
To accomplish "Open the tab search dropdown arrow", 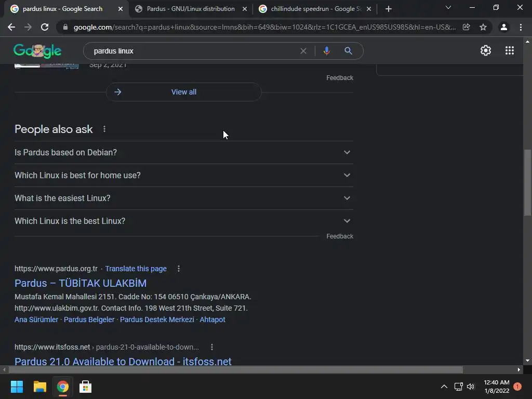I will click(448, 7).
